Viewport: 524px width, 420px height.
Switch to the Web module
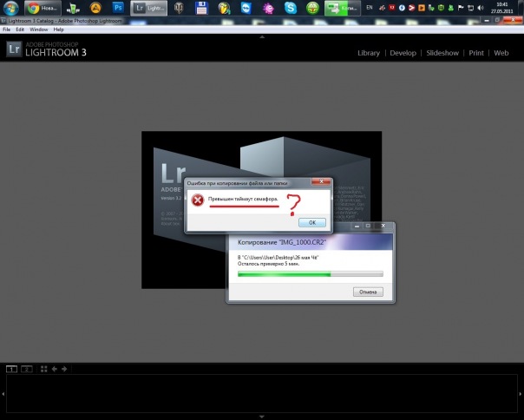coord(501,53)
